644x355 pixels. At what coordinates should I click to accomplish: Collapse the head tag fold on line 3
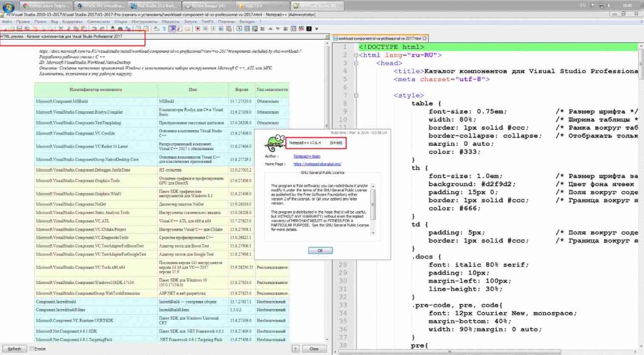point(356,63)
